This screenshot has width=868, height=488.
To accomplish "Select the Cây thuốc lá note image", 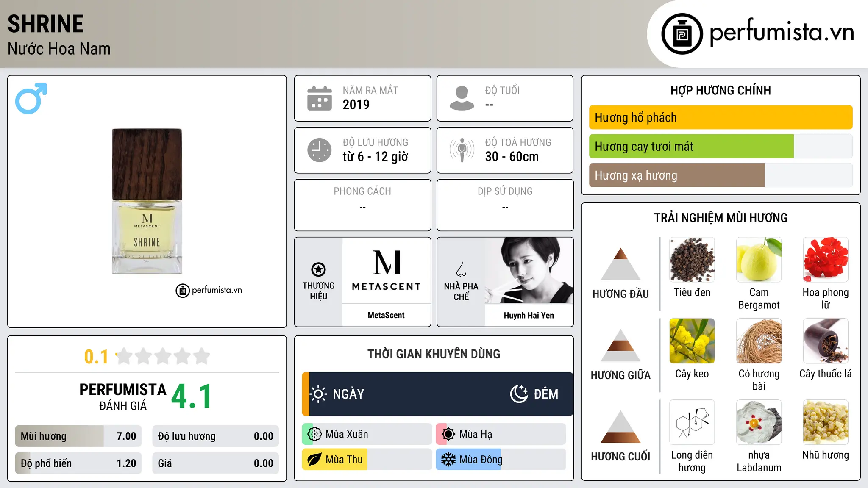I will point(826,341).
